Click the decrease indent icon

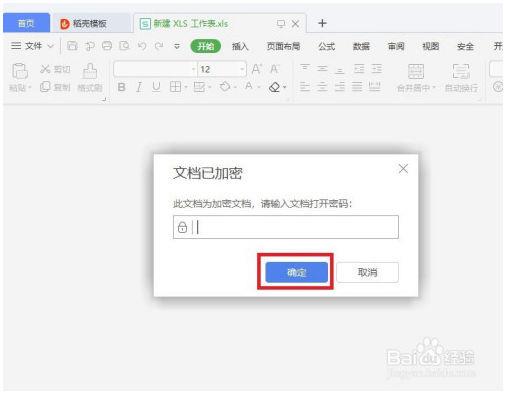[359, 69]
